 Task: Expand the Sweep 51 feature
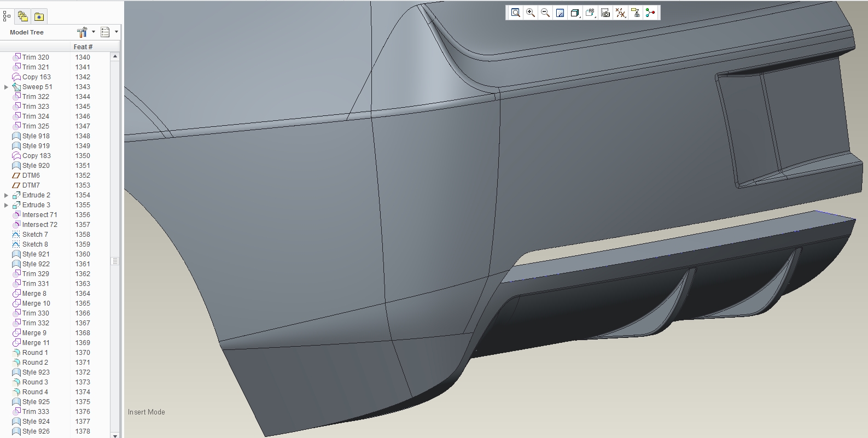coord(6,87)
